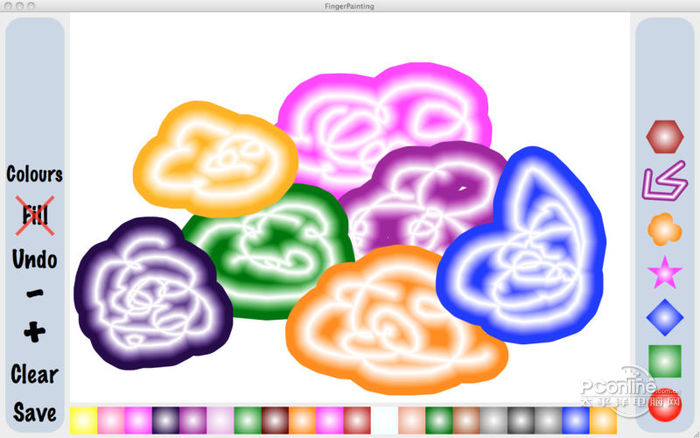
Task: Select the pink star stamp
Action: coord(665,272)
